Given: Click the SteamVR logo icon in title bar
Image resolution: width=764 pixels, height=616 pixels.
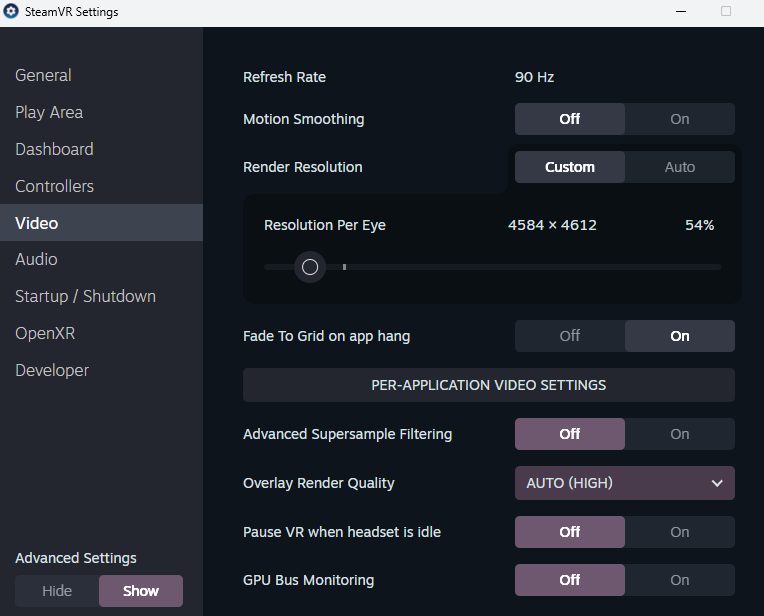Looking at the screenshot, I should (x=11, y=12).
